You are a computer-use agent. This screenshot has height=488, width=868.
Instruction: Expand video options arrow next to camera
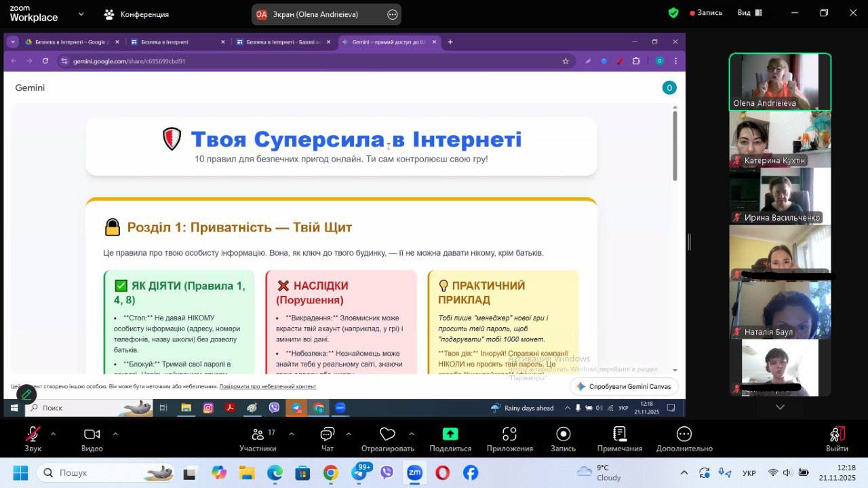(115, 434)
